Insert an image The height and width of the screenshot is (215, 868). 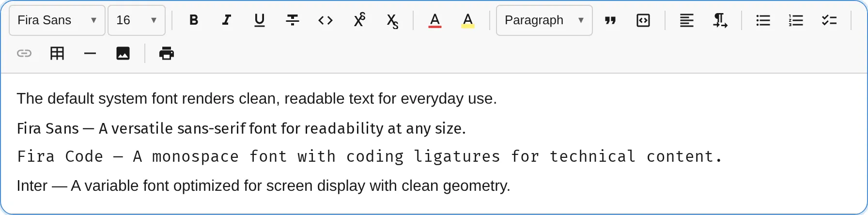point(123,53)
